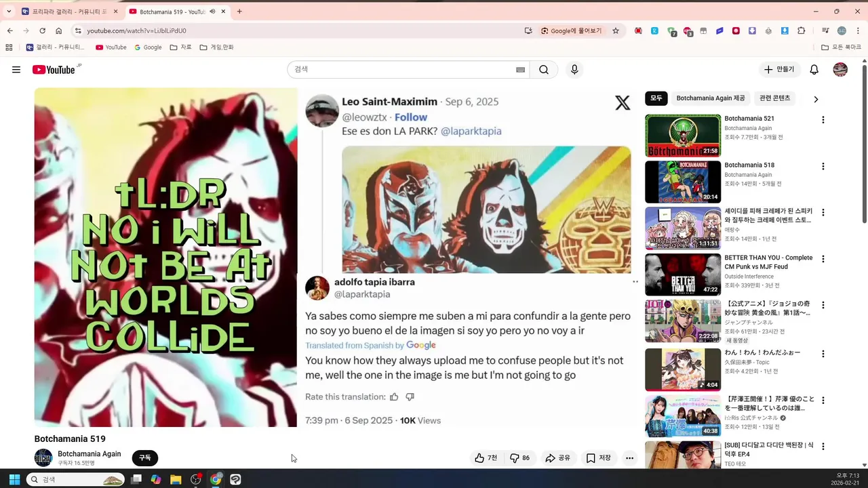Viewport: 868px width, 488px height.
Task: Click the search magnifier button
Action: [544, 70]
